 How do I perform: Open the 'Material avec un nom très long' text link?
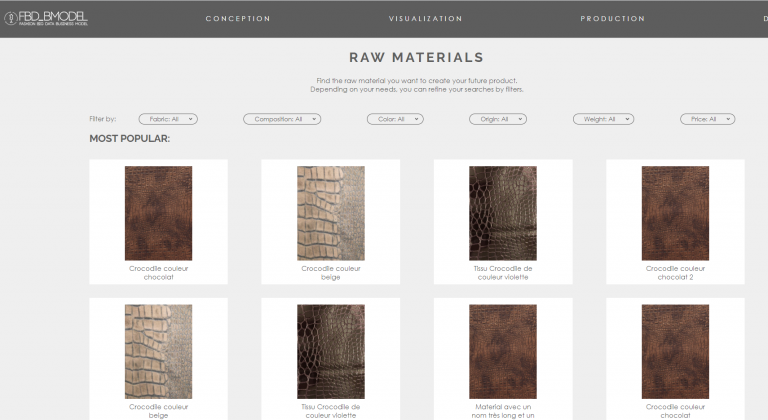click(x=502, y=411)
